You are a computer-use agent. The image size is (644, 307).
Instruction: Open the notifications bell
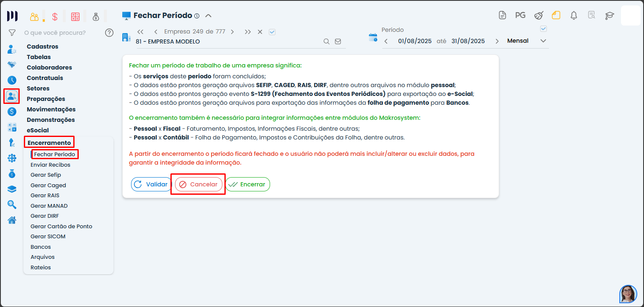pyautogui.click(x=574, y=15)
